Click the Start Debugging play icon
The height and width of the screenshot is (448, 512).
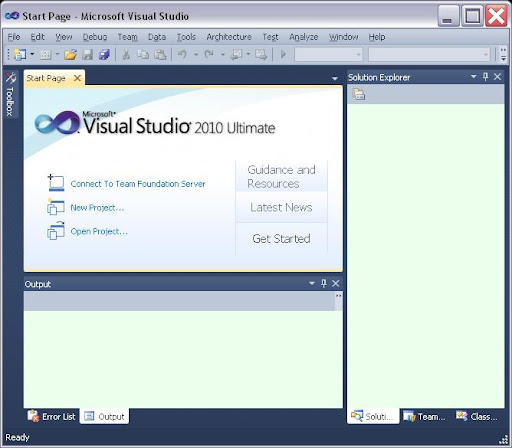(x=283, y=54)
